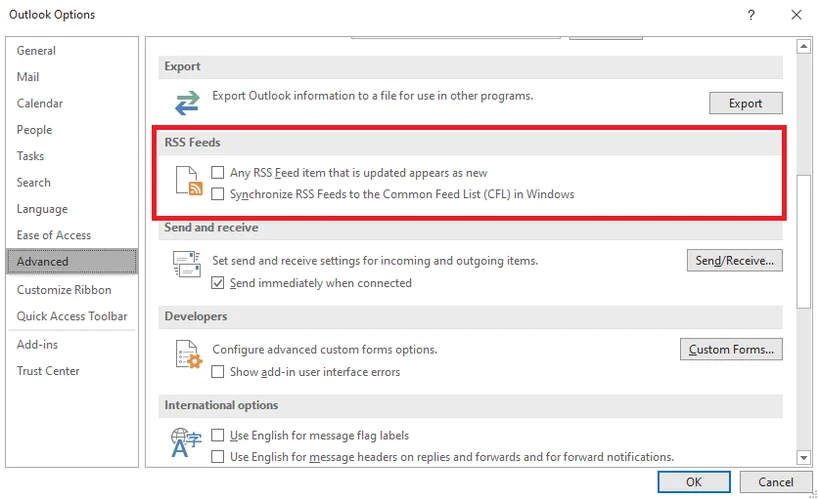Viewport: 819px width, 500px height.
Task: Check Use English for message flag labels
Action: point(218,436)
